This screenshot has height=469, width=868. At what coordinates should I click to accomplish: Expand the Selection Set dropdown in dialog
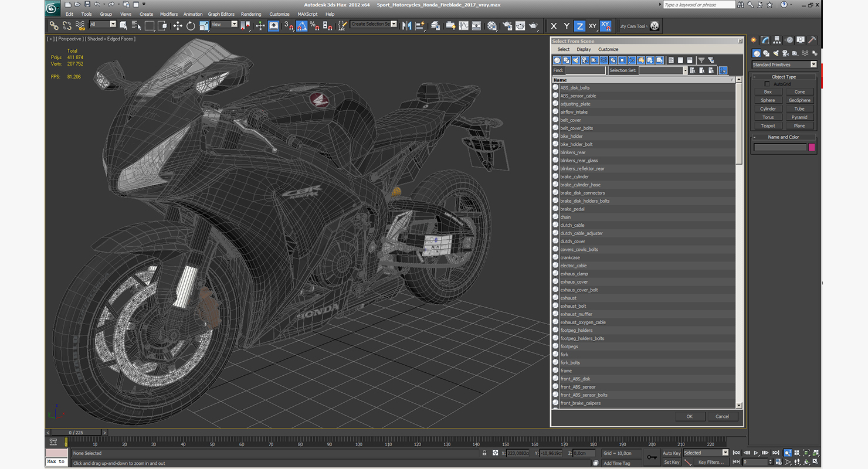coord(685,70)
